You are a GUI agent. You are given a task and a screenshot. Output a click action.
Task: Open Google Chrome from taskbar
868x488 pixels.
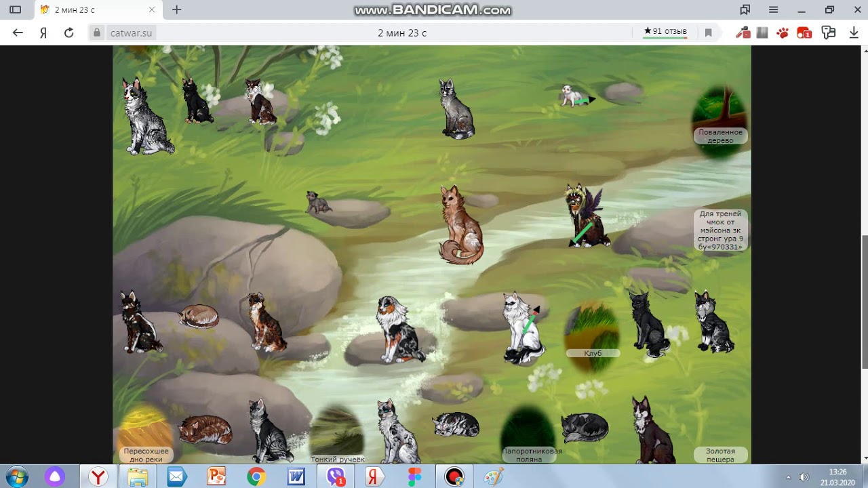(x=256, y=476)
